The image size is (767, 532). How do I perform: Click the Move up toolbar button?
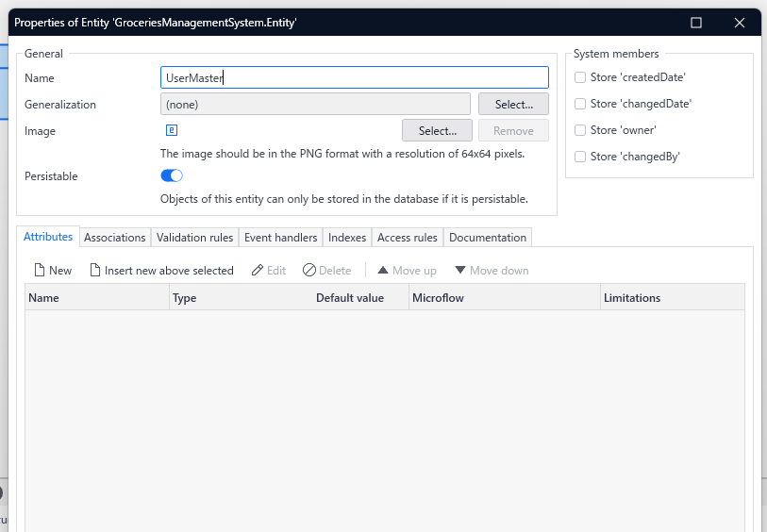pyautogui.click(x=407, y=271)
